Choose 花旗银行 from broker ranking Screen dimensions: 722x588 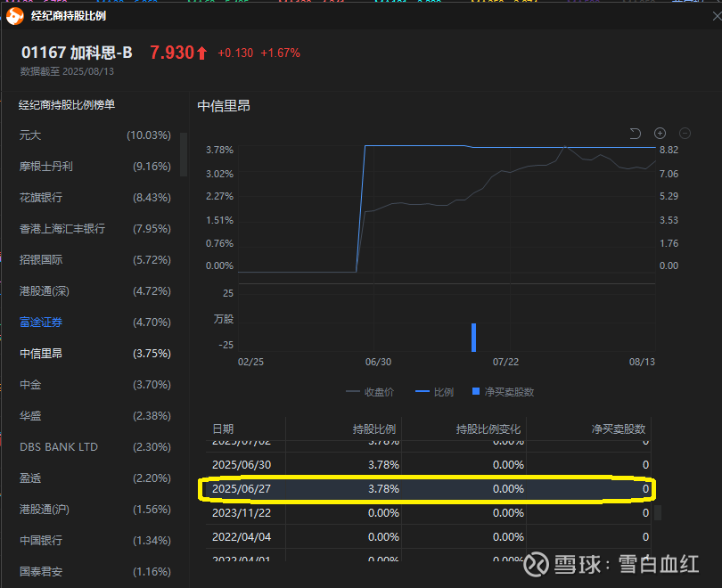pos(94,198)
